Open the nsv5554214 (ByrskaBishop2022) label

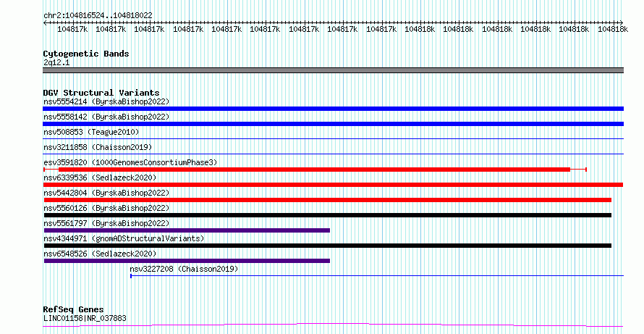tap(106, 101)
